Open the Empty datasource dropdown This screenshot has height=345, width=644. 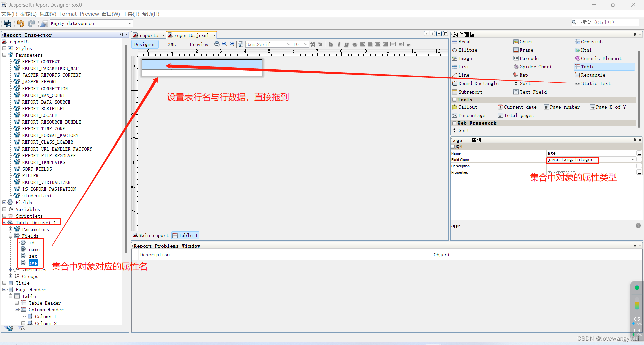pos(130,23)
